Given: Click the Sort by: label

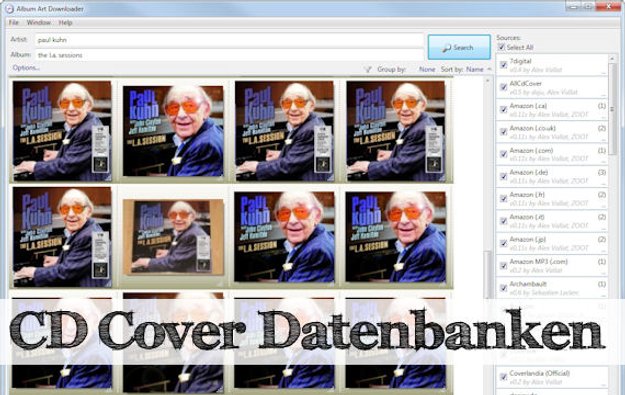Looking at the screenshot, I should (x=452, y=69).
